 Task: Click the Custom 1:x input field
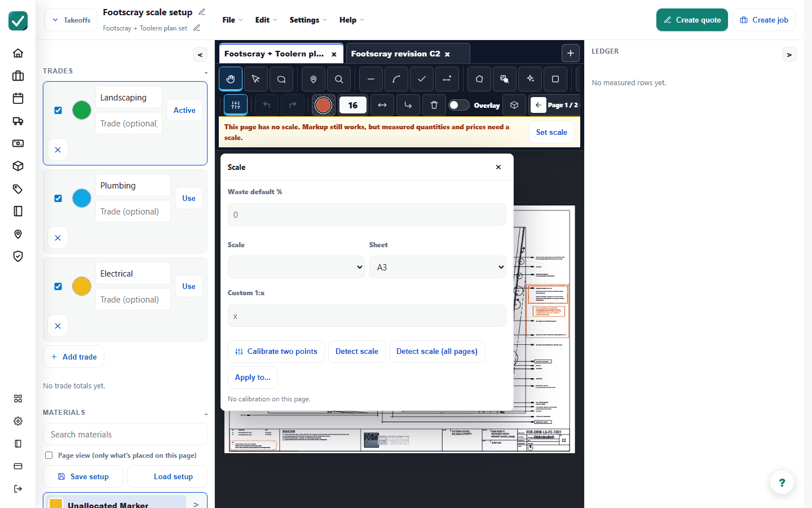coord(367,316)
